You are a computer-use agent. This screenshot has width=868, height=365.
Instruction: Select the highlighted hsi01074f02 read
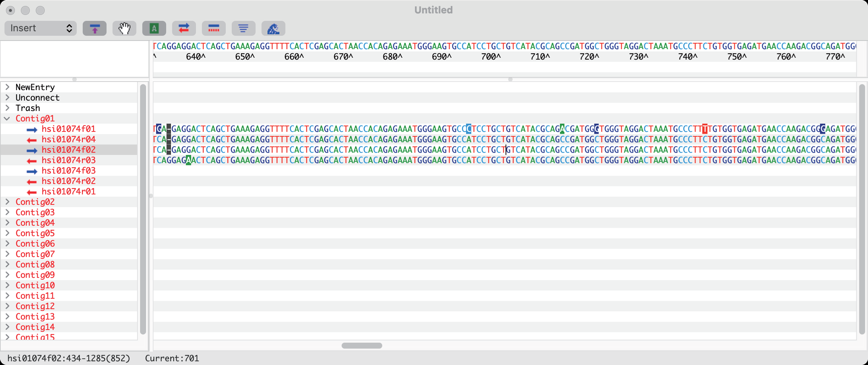[x=69, y=150]
